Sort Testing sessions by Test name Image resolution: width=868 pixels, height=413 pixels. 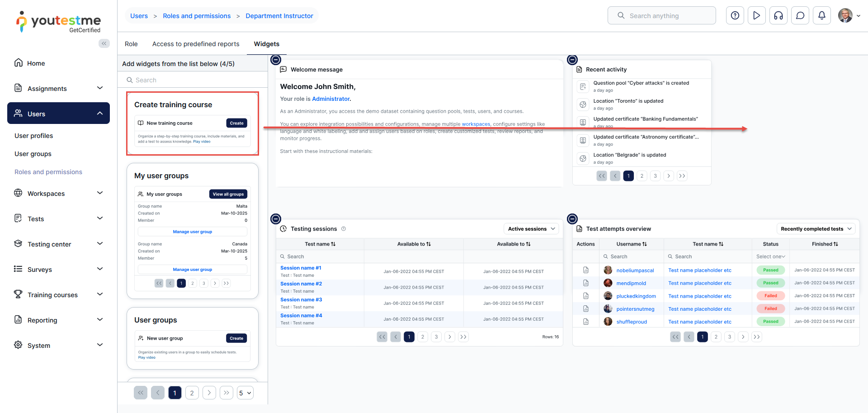pyautogui.click(x=320, y=244)
